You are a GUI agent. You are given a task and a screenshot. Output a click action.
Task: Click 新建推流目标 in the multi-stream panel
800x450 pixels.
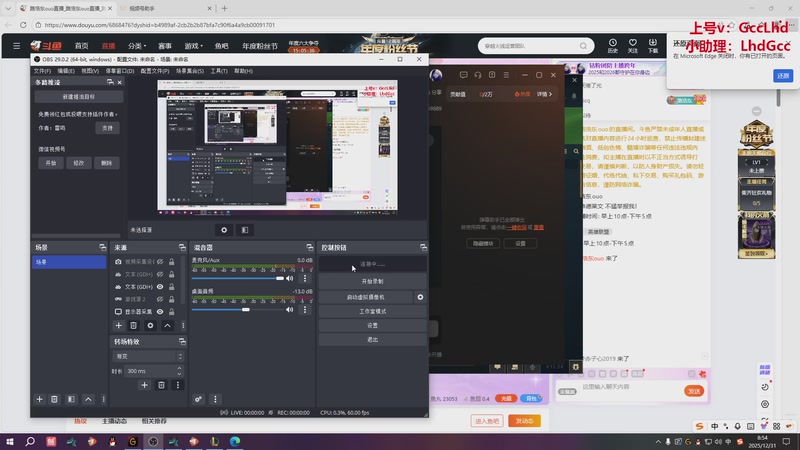[79, 96]
